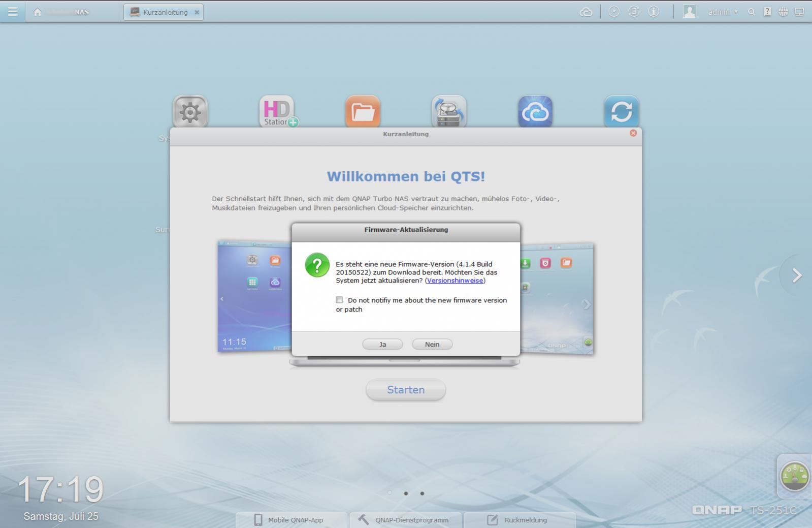This screenshot has height=528, width=812.
Task: Open the myQNAPcloud desktop icon
Action: pos(535,111)
